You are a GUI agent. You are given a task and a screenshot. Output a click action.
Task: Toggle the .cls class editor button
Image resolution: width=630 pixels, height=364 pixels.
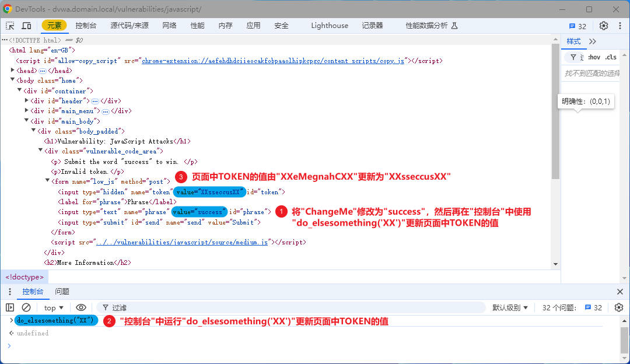pos(611,57)
